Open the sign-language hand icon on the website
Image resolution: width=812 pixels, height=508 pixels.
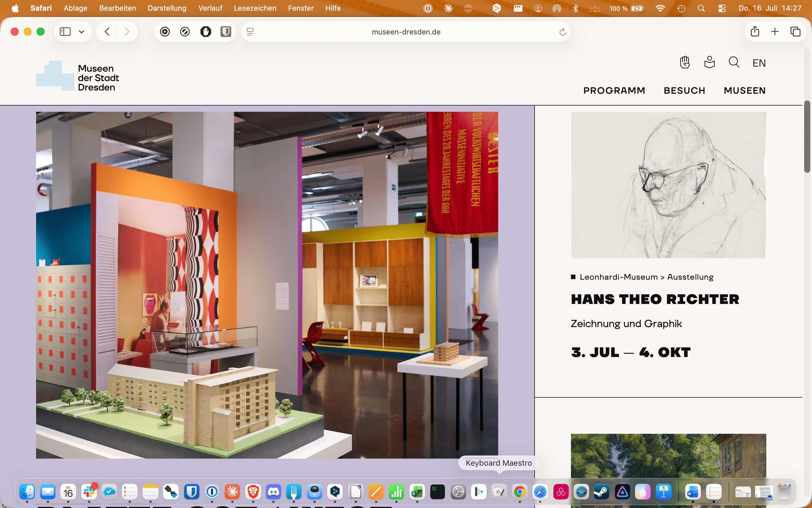pos(685,62)
